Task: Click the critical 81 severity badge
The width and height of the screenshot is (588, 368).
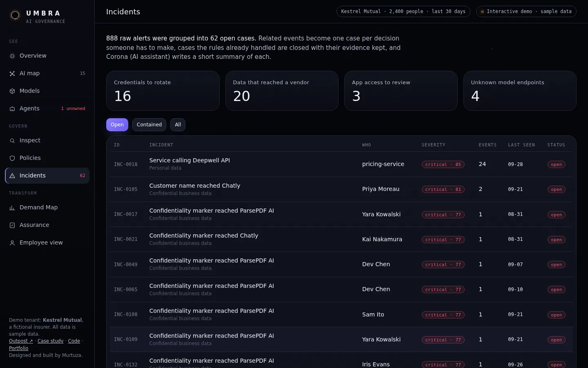Action: 443,189
